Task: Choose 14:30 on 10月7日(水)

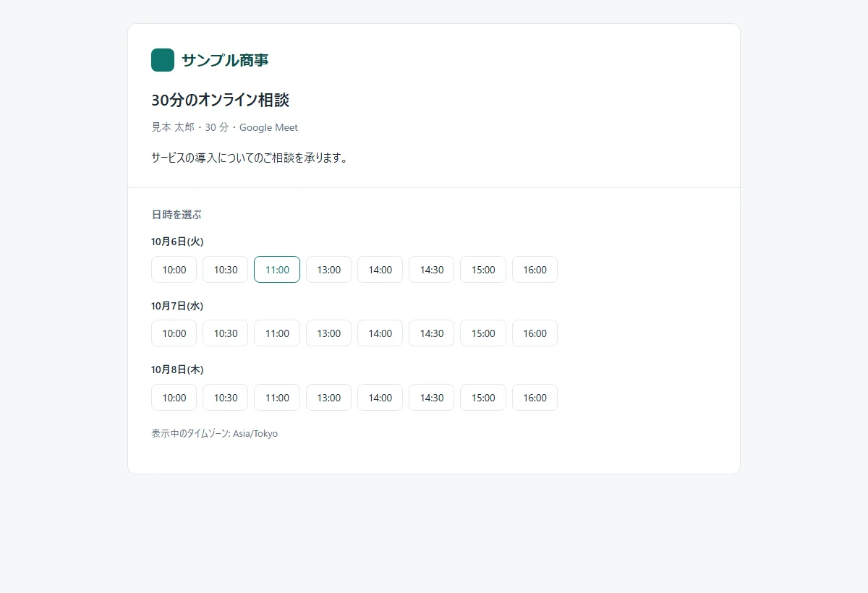Action: (431, 333)
